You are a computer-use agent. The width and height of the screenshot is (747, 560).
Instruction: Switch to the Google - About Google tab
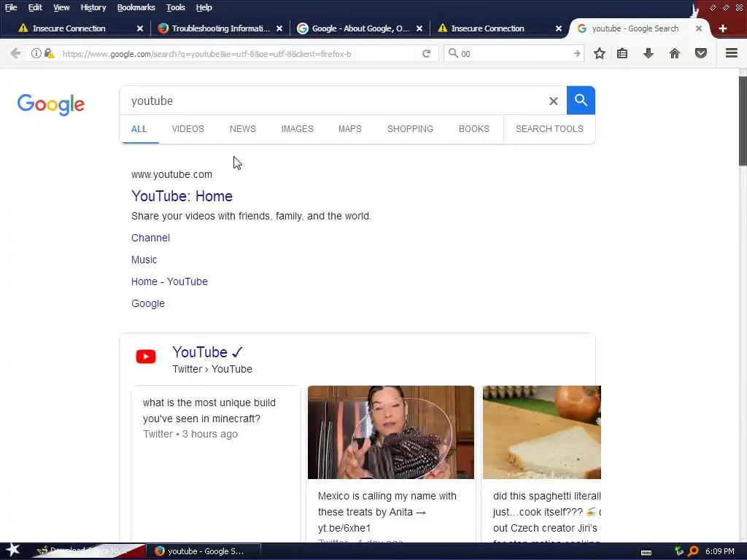coord(359,28)
